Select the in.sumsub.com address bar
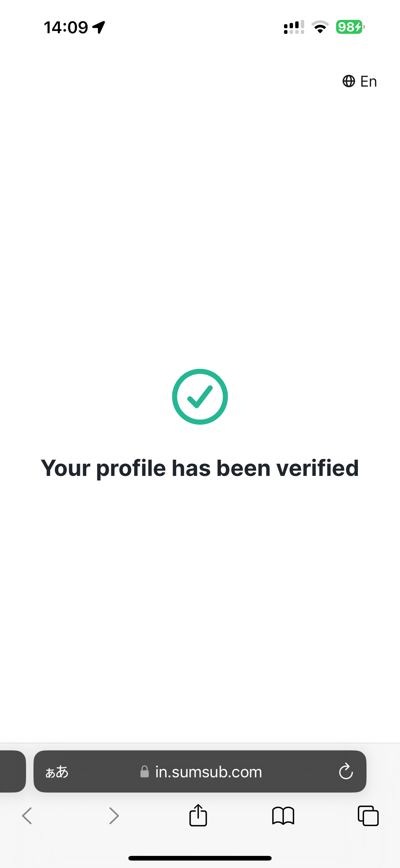 (200, 771)
